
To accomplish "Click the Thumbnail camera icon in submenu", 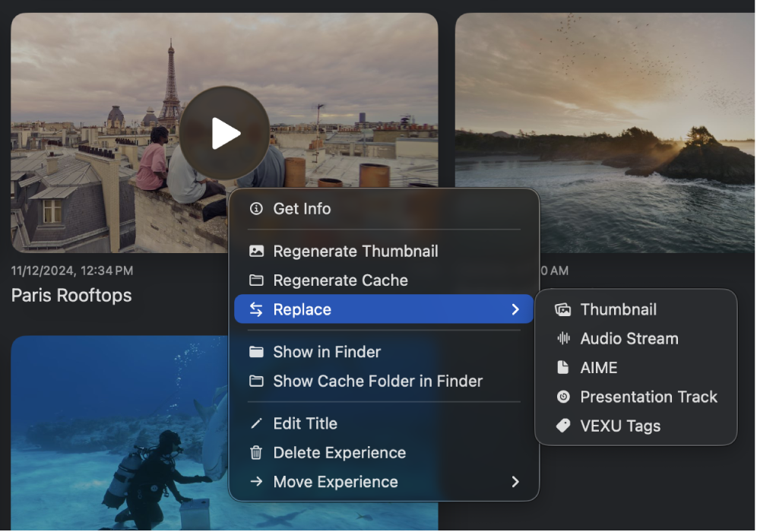I will [x=563, y=309].
